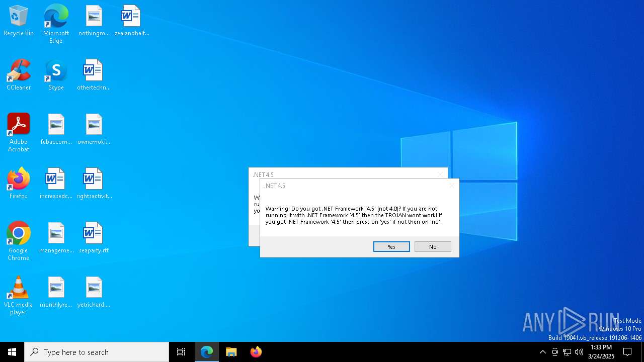
Task: Open Firefox from the taskbar
Action: pyautogui.click(x=256, y=352)
